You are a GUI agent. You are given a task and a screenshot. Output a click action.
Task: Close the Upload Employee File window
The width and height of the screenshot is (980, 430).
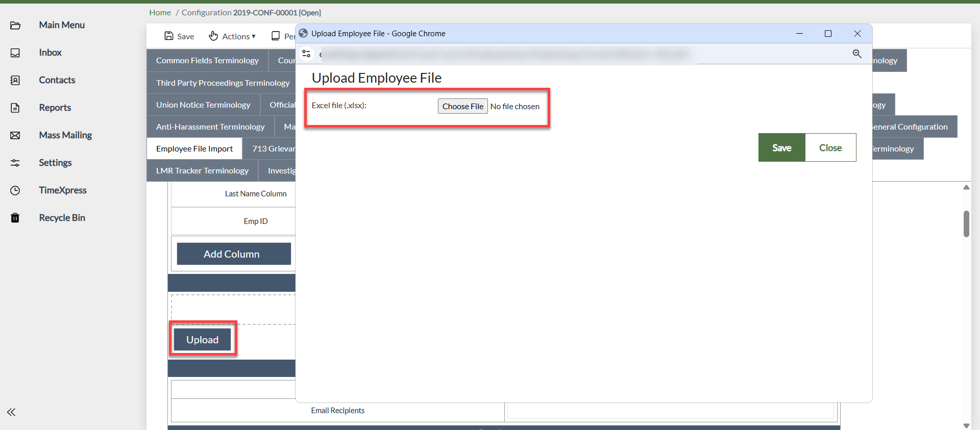tap(857, 33)
